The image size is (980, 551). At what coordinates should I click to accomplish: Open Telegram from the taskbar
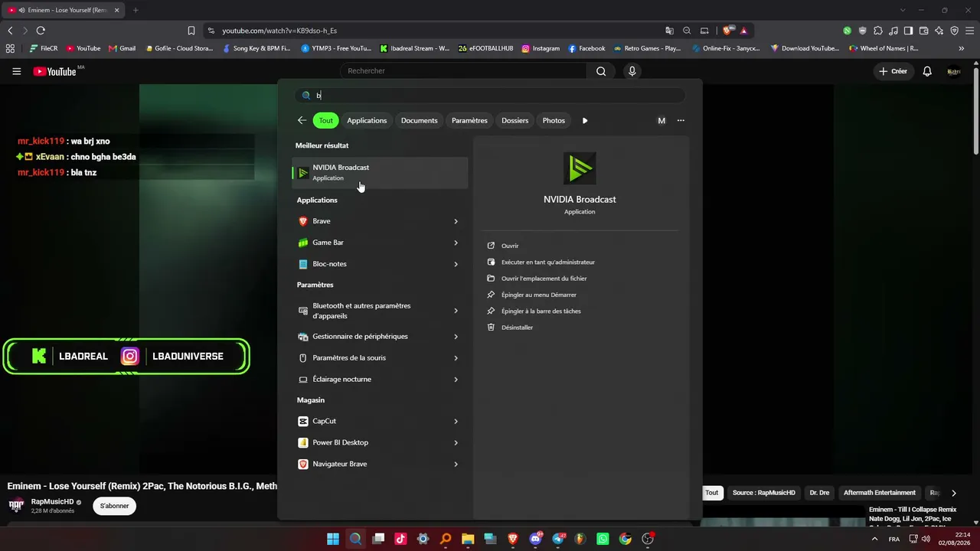pos(558,539)
